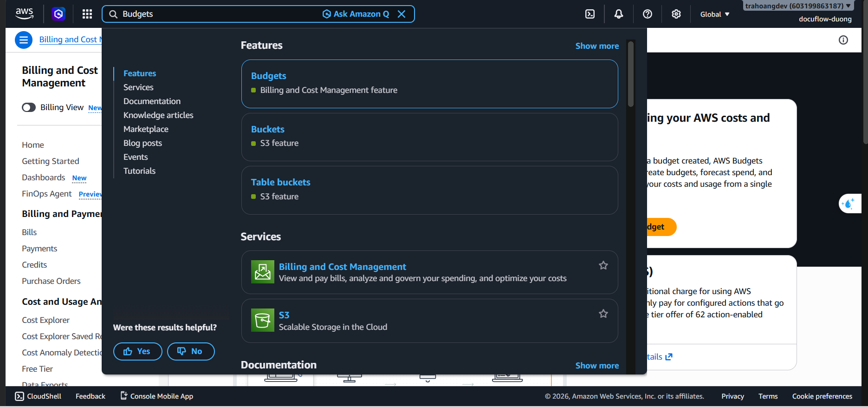Toggle the Billing View switch
The image size is (868, 407).
click(29, 108)
